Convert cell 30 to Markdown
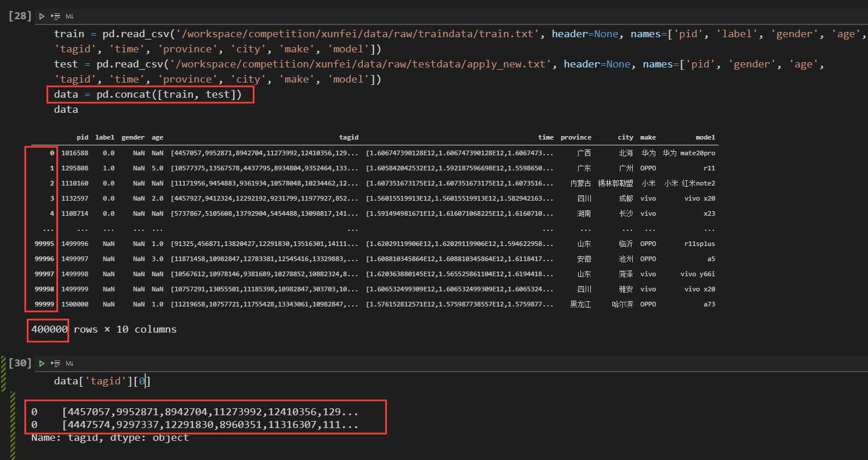 [70, 363]
